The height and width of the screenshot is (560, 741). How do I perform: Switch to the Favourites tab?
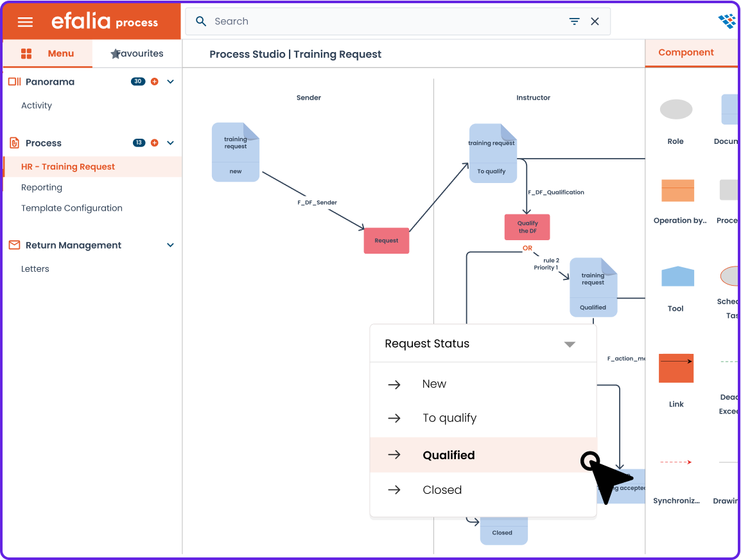(137, 53)
